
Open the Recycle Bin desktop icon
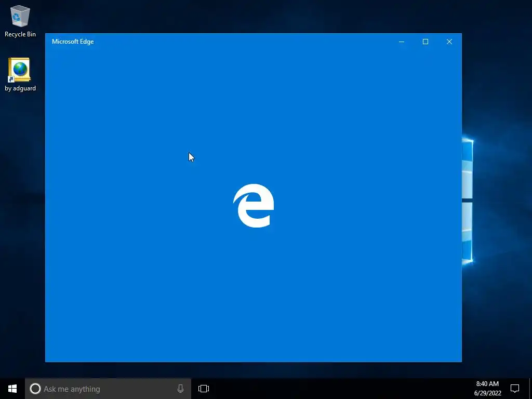[x=20, y=21]
